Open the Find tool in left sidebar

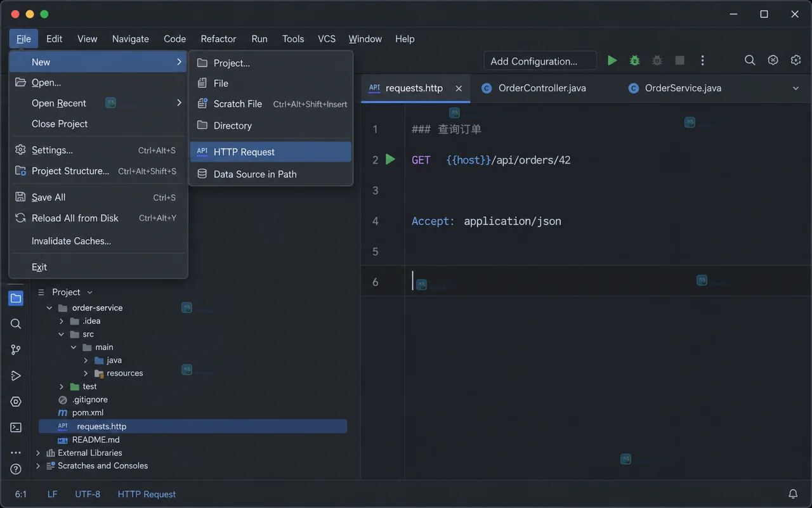click(x=16, y=324)
